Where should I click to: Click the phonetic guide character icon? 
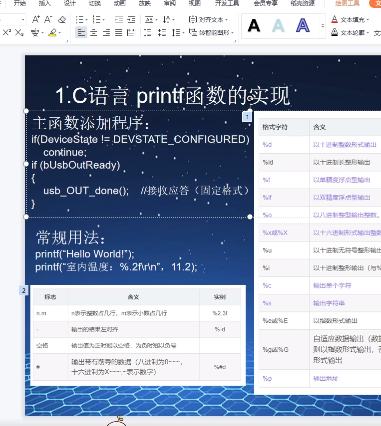coord(35,33)
